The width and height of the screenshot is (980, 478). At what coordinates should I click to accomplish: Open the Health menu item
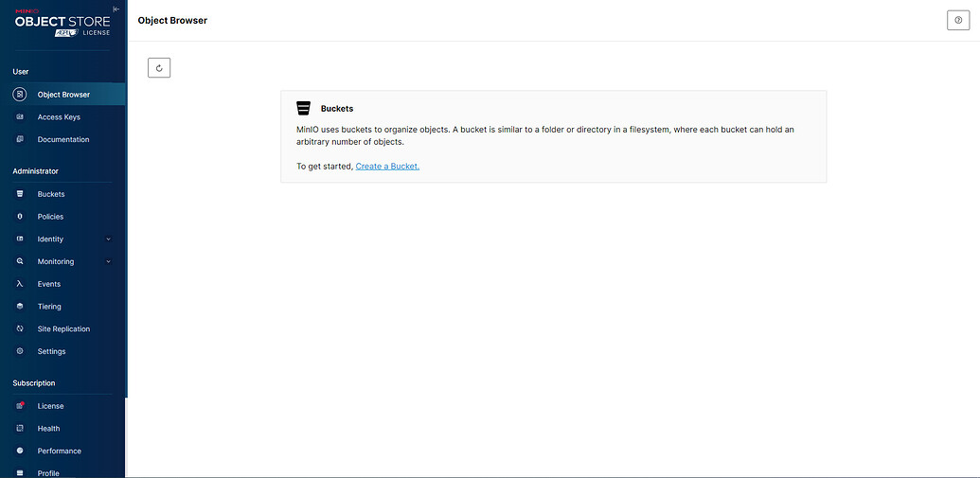point(48,429)
